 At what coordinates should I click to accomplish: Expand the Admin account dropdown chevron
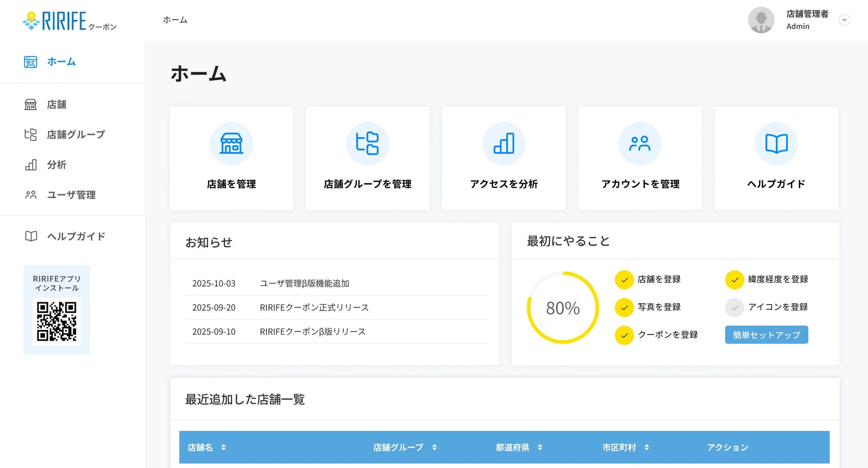click(x=844, y=20)
